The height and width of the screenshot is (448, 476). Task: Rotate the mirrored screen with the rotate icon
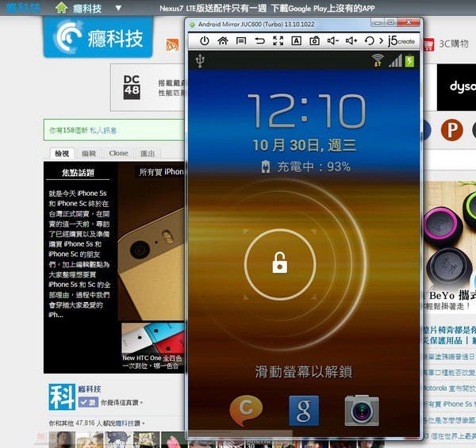point(370,40)
